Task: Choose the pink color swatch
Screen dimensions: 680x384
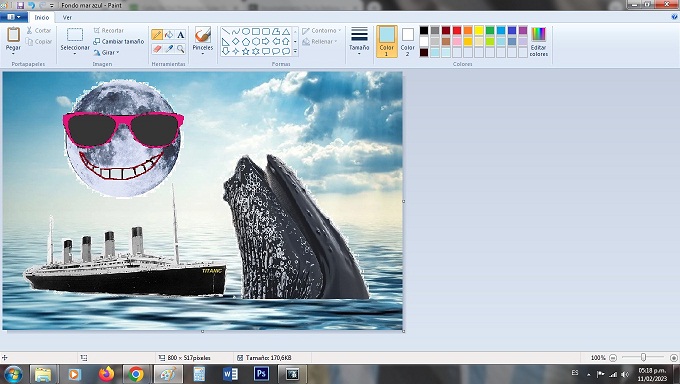Action: click(x=457, y=42)
